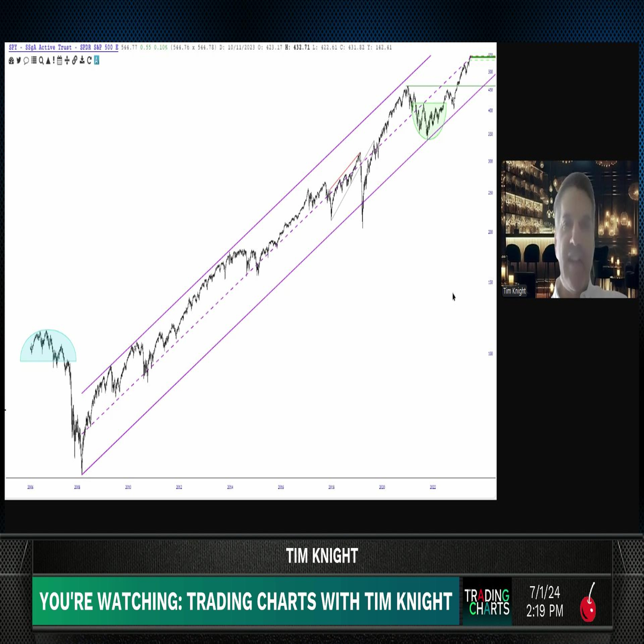
Task: Click the last price 544.77
Action: [x=129, y=47]
